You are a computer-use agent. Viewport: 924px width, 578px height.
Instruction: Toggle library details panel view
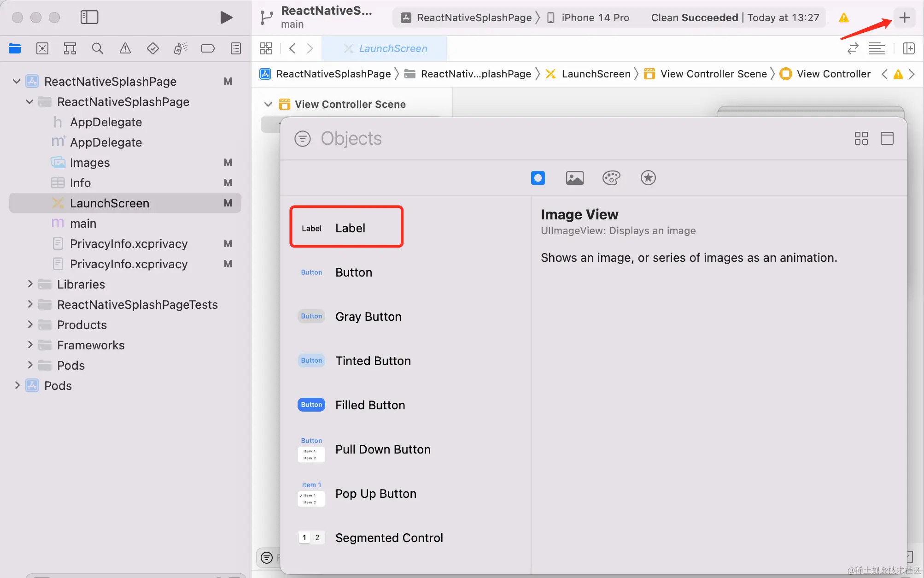(887, 138)
